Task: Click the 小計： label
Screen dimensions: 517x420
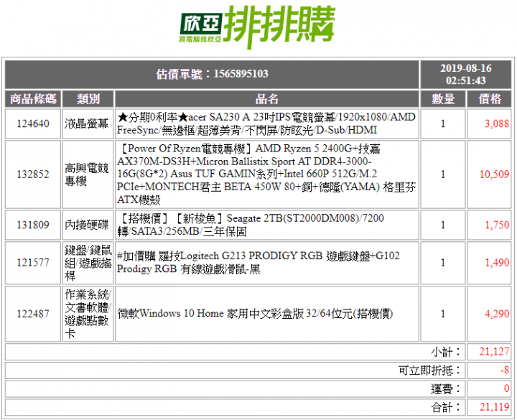Action: coord(446,352)
